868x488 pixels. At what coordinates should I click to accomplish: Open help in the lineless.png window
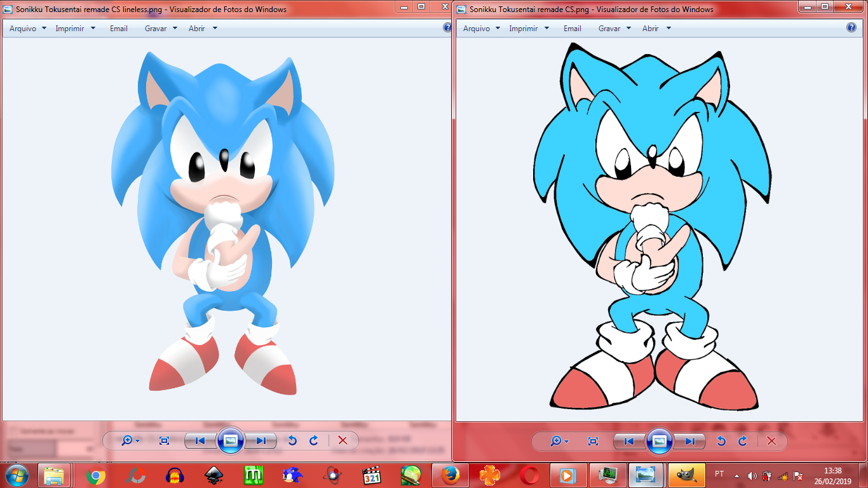point(447,28)
